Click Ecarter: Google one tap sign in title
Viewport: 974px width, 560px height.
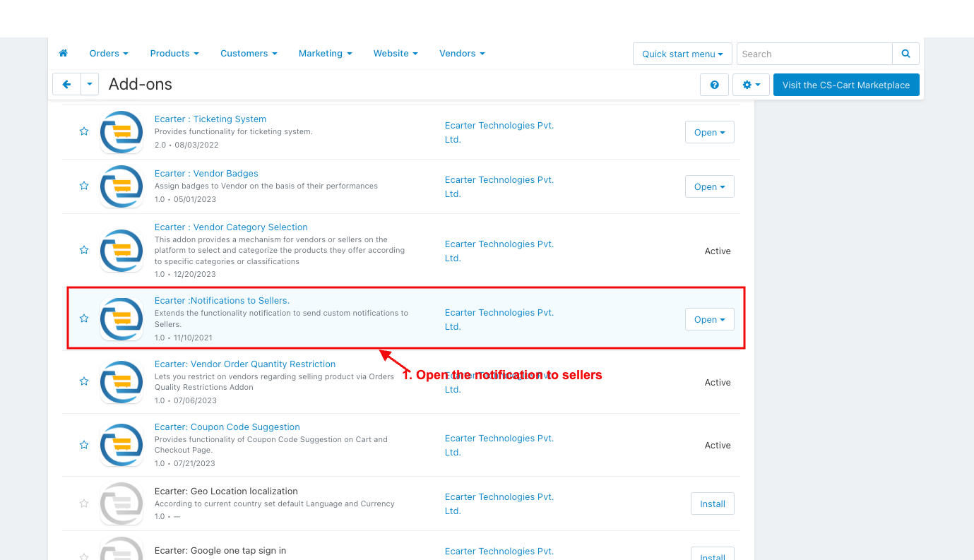point(220,550)
